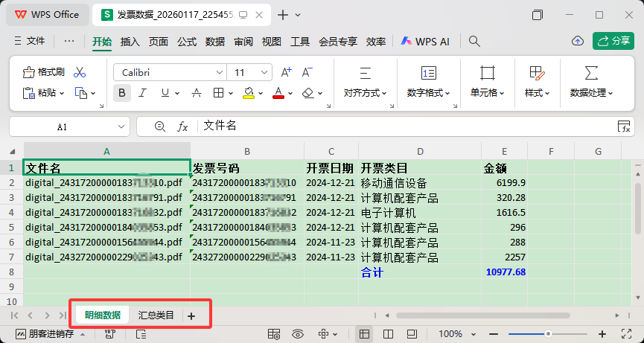Click the red font color swatch

coord(278,93)
